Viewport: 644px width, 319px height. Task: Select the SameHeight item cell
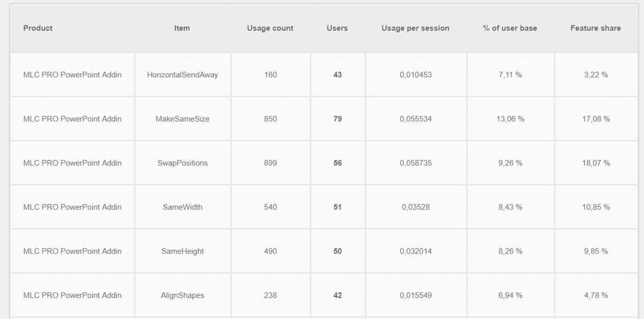(182, 251)
